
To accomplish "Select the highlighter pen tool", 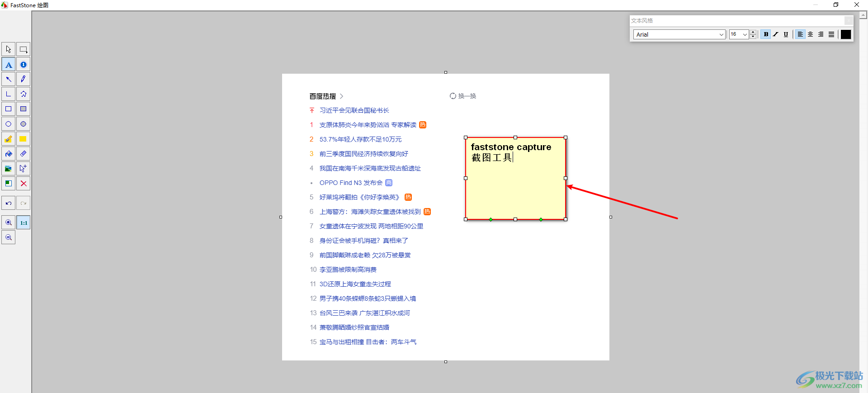I will click(9, 139).
